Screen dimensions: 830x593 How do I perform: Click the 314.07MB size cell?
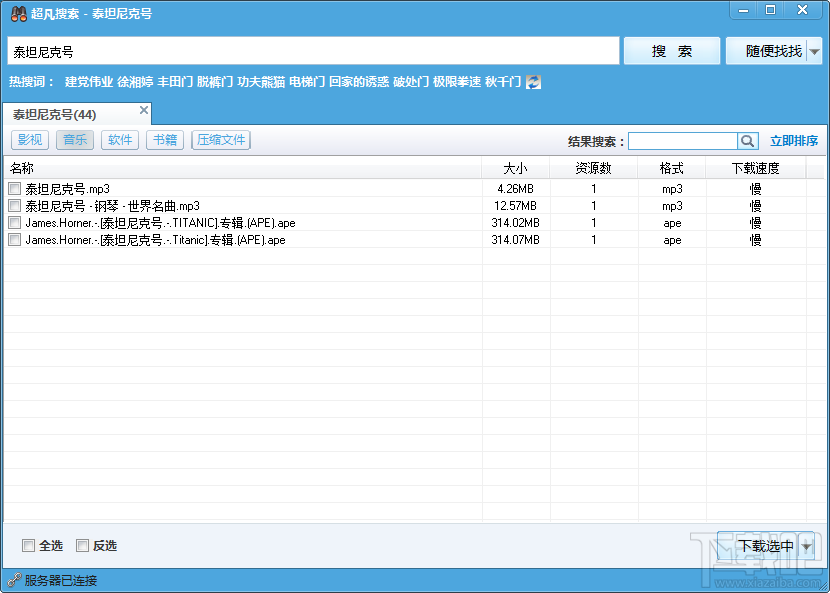(516, 240)
